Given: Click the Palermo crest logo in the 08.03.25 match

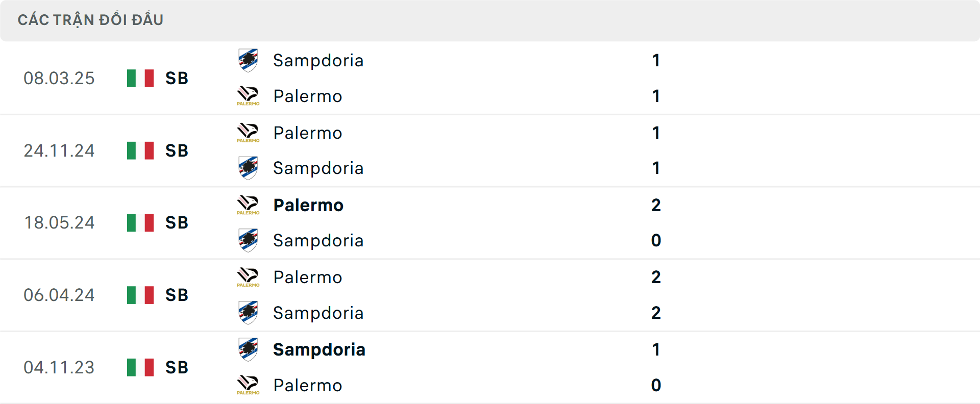Looking at the screenshot, I should tap(248, 96).
